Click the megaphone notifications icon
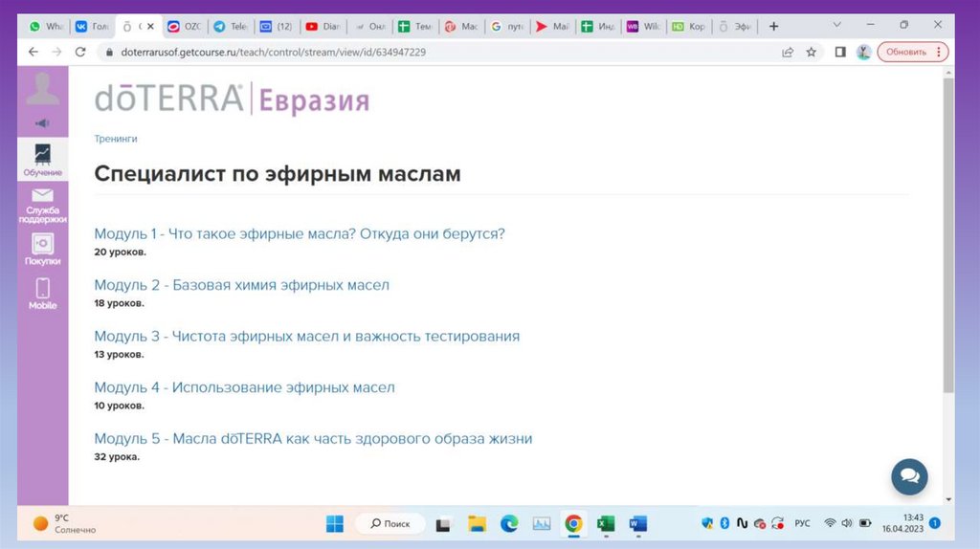The width and height of the screenshot is (980, 549). [42, 123]
